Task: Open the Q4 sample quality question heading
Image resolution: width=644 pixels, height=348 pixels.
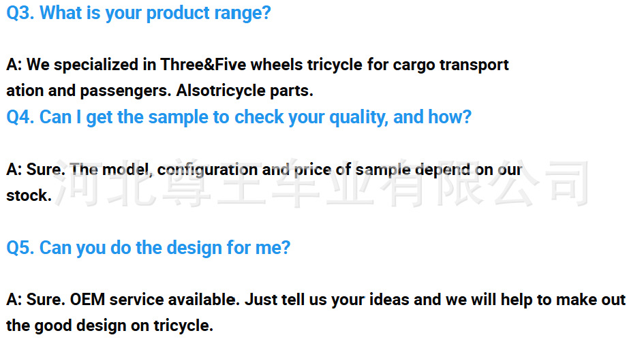Action: click(x=239, y=117)
